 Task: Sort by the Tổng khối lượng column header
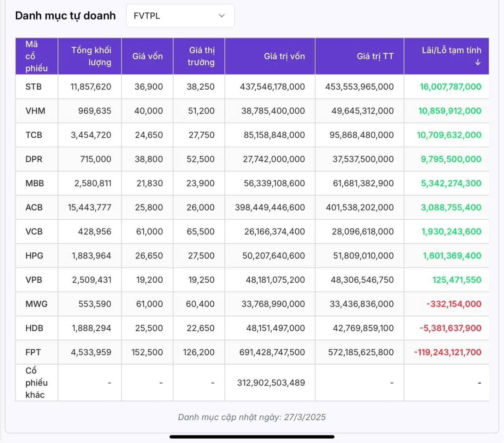tap(91, 56)
